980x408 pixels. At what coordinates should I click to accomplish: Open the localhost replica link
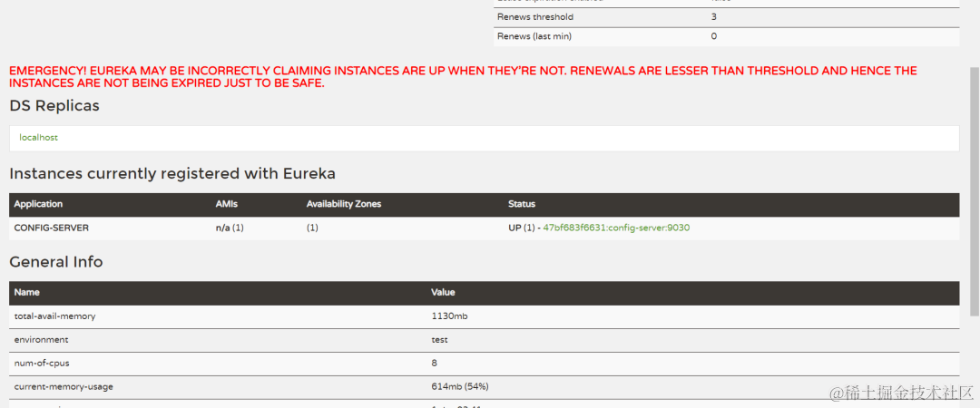[x=38, y=138]
